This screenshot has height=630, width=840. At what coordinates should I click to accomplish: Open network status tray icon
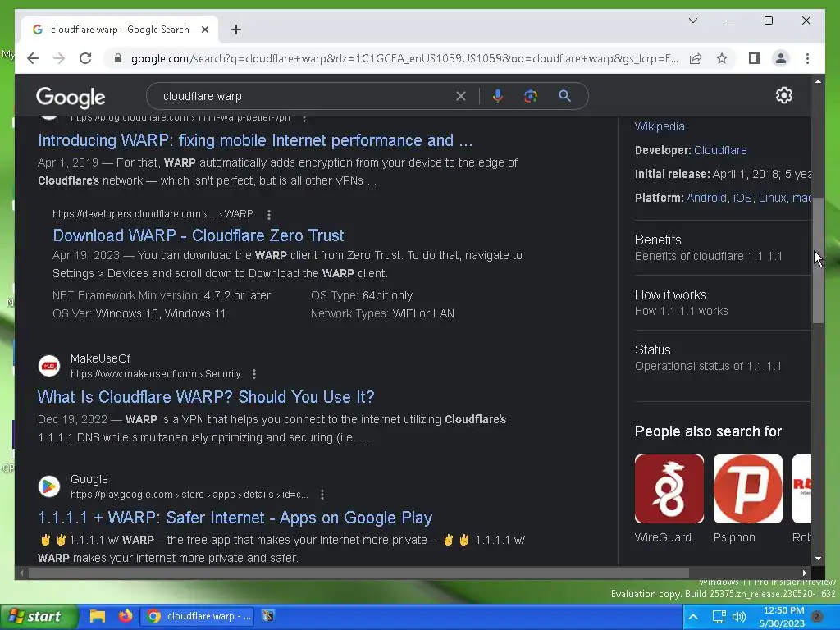pyautogui.click(x=719, y=617)
